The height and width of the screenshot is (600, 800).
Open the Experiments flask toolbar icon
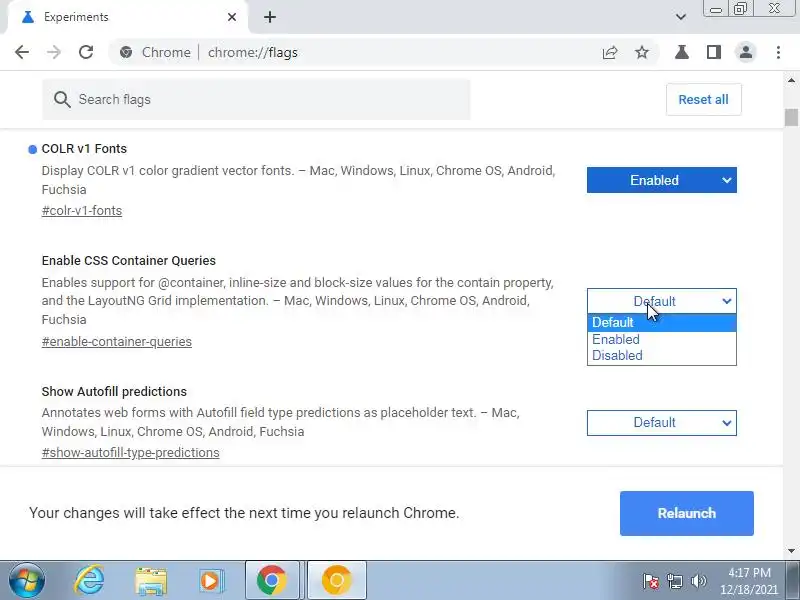click(682, 52)
